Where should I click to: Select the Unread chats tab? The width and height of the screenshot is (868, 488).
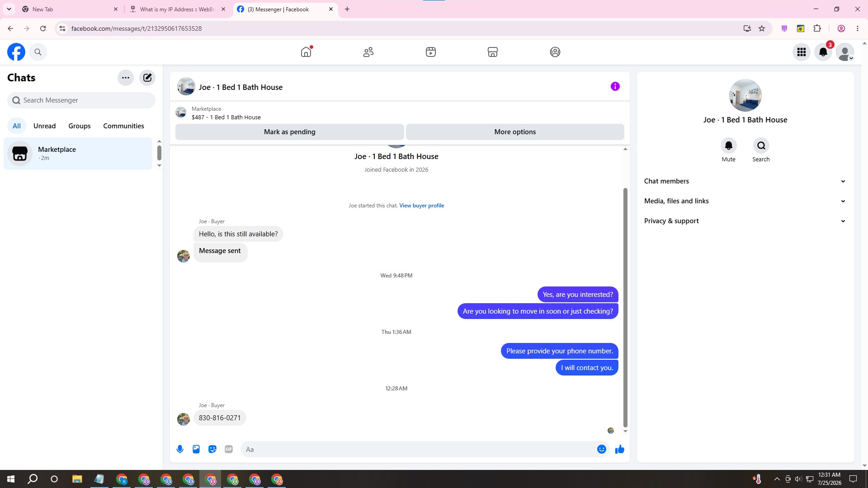[44, 126]
